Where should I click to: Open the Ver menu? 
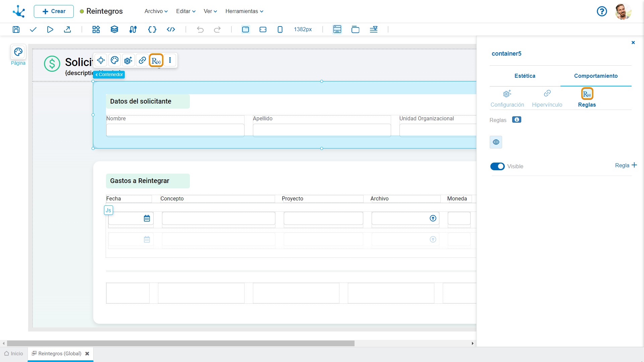point(210,11)
